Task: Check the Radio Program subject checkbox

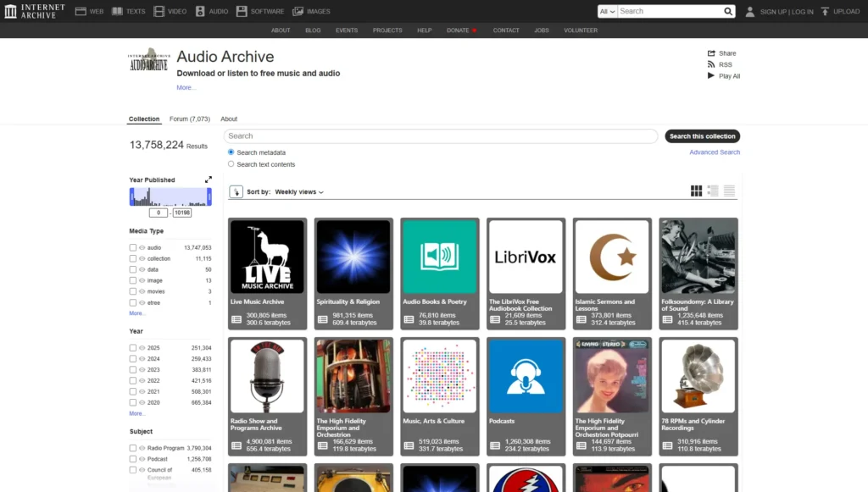Action: point(133,448)
